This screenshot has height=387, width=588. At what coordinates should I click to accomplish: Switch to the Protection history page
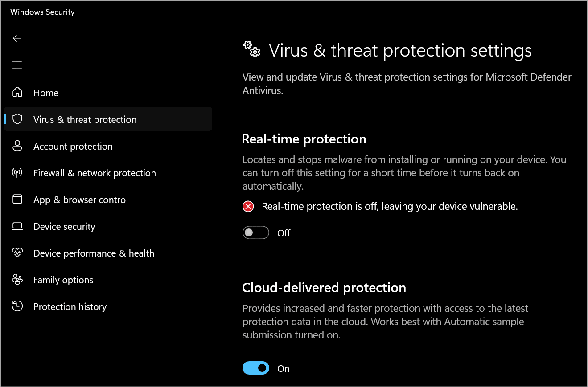pos(70,306)
